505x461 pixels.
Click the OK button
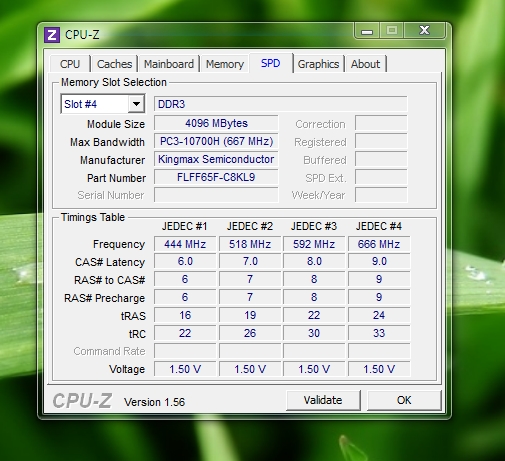tap(404, 400)
